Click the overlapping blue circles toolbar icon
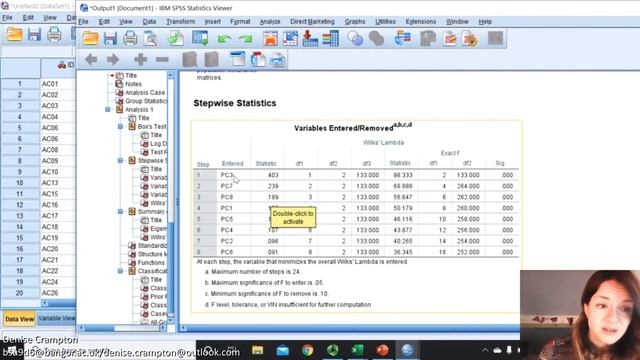The image size is (640, 360). 355,39
